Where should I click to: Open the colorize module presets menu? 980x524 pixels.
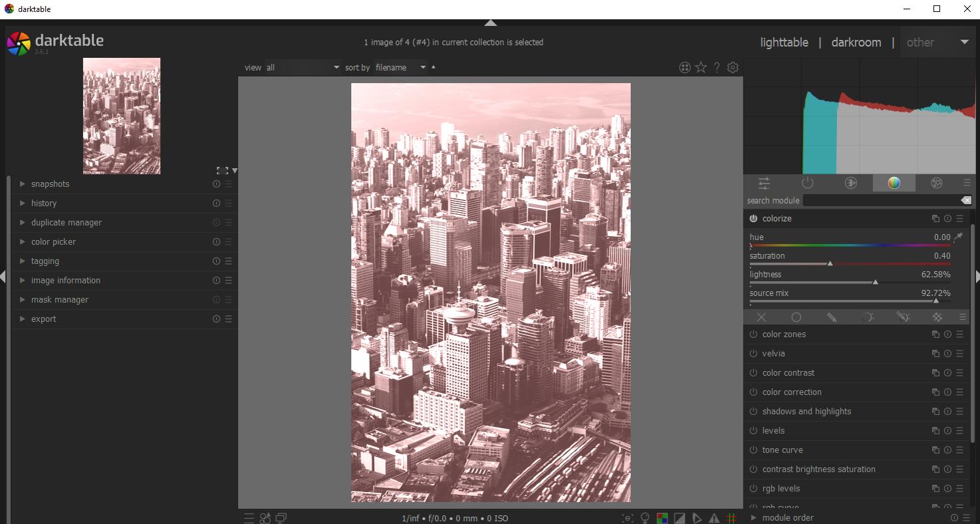coord(959,218)
